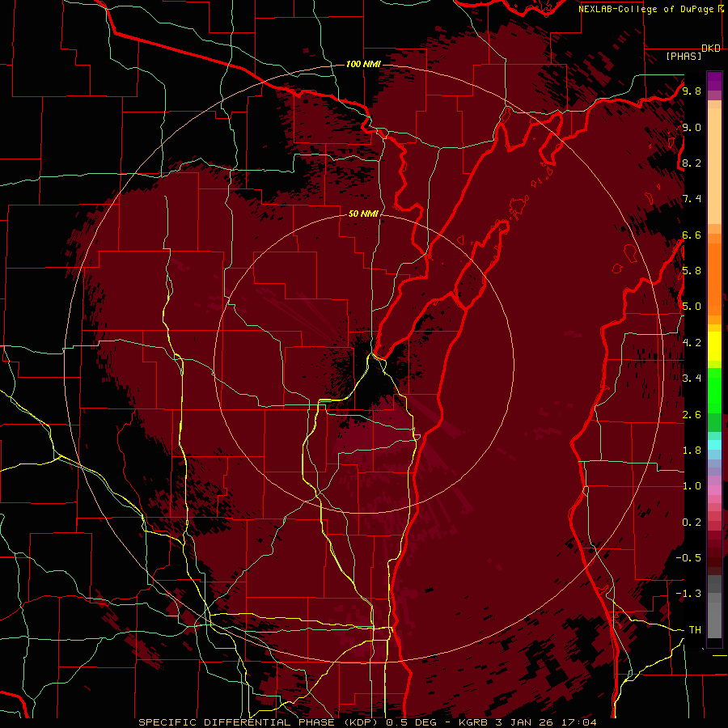Click the 6.6 value on color scale
The width and height of the screenshot is (728, 728).
click(x=692, y=235)
